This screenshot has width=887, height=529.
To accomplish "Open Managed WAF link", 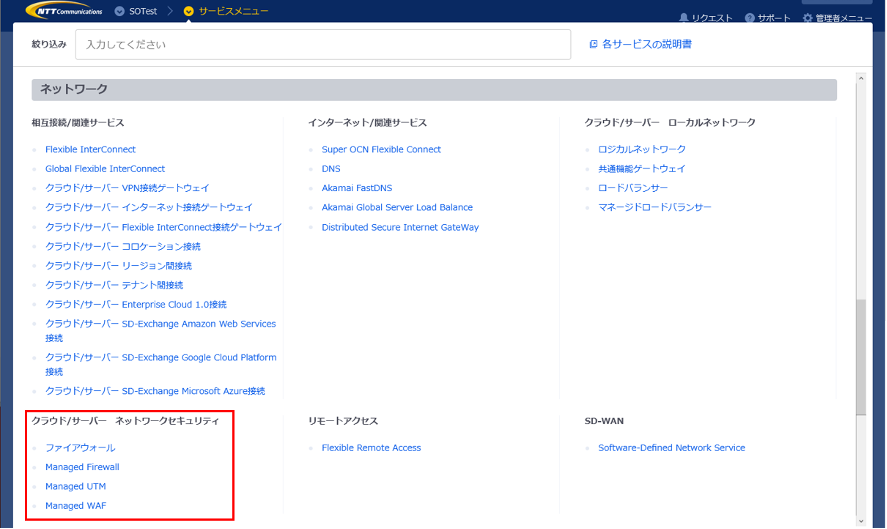I will click(76, 506).
